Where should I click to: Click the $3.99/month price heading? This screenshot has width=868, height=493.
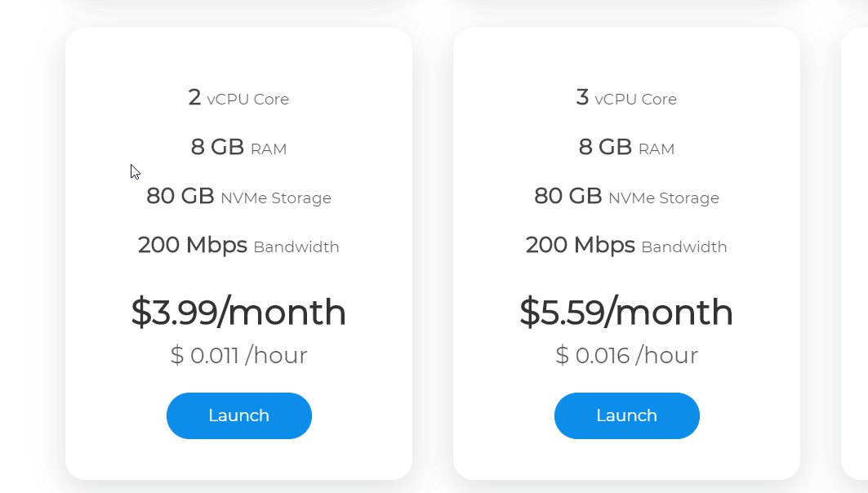(238, 312)
